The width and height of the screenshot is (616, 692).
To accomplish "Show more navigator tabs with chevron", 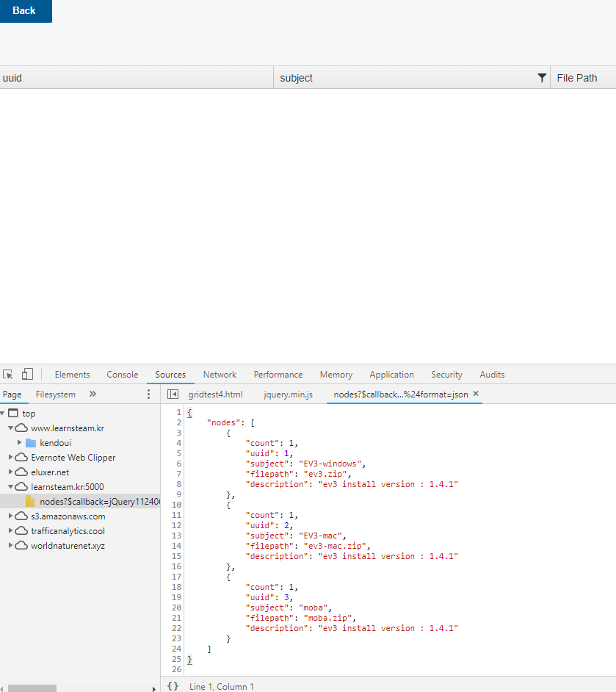I will pos(93,394).
